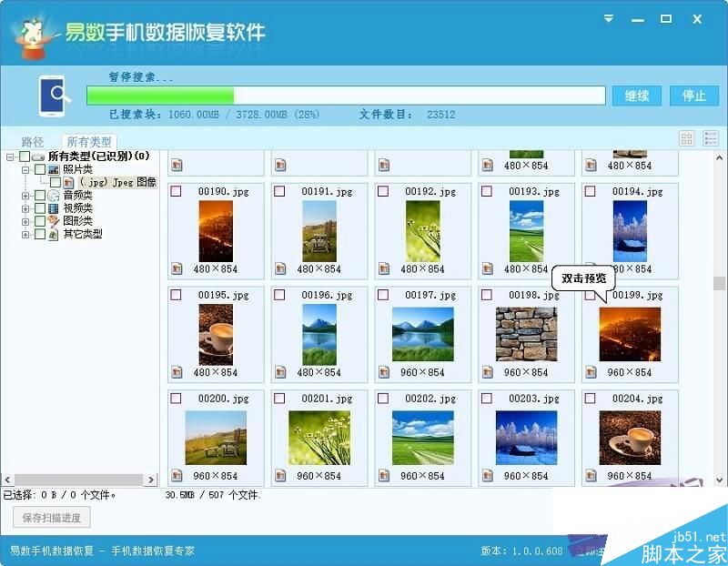Check the box for 00190.jpg

[x=176, y=191]
